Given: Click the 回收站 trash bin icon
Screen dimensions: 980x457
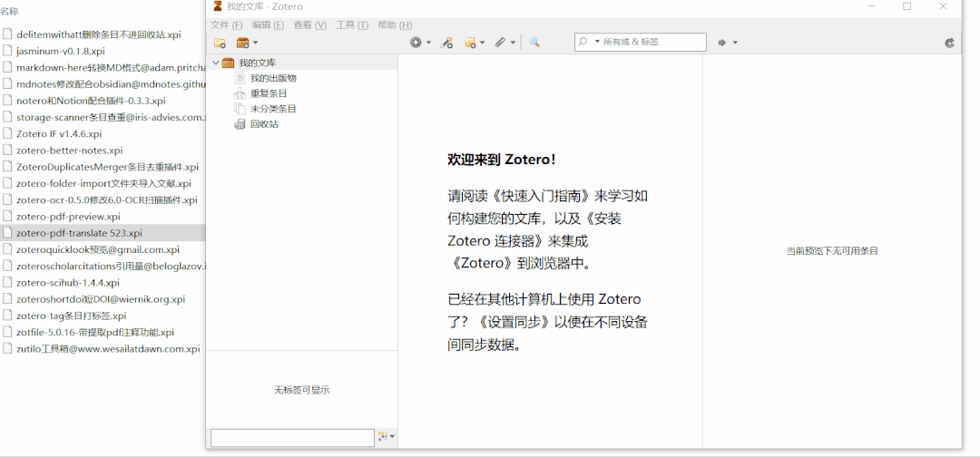Looking at the screenshot, I should coord(240,124).
